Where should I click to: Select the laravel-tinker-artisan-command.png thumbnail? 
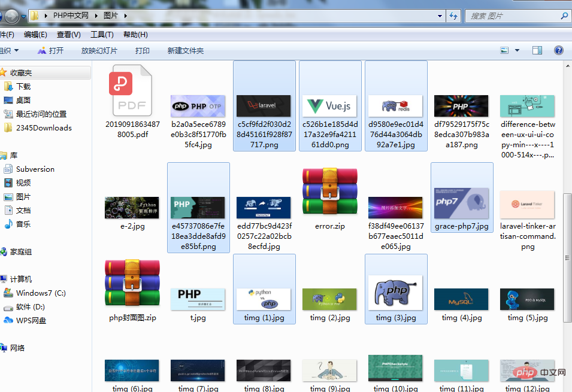tap(527, 205)
